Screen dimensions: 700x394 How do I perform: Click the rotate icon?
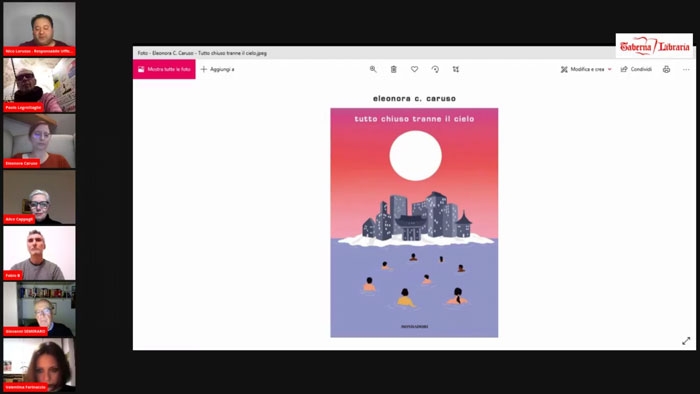435,69
